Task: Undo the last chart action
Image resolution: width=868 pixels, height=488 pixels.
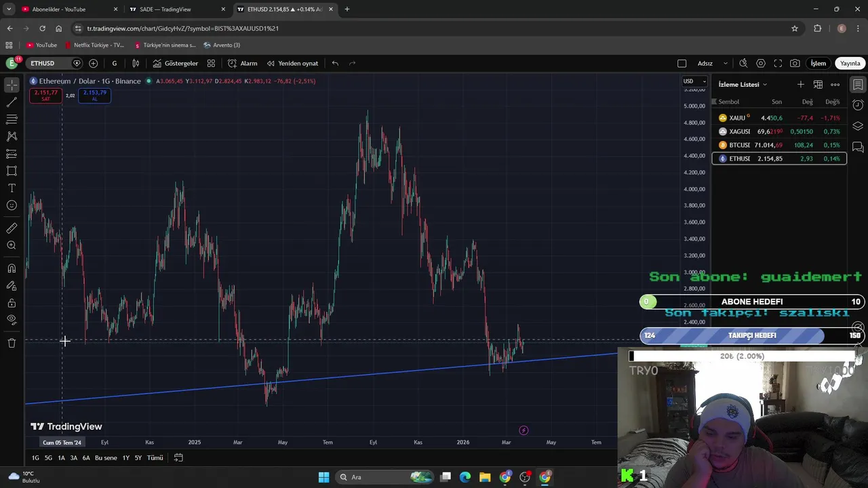Action: click(x=335, y=63)
